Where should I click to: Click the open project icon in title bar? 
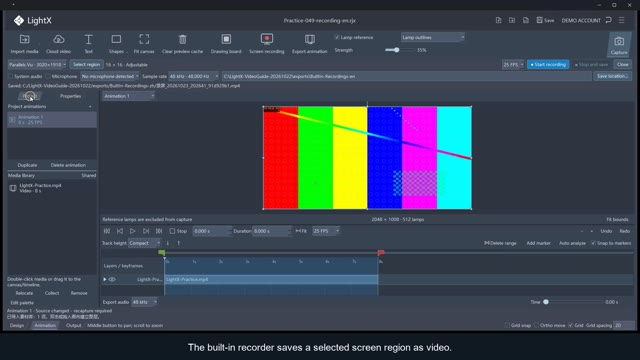pyautogui.click(x=512, y=20)
